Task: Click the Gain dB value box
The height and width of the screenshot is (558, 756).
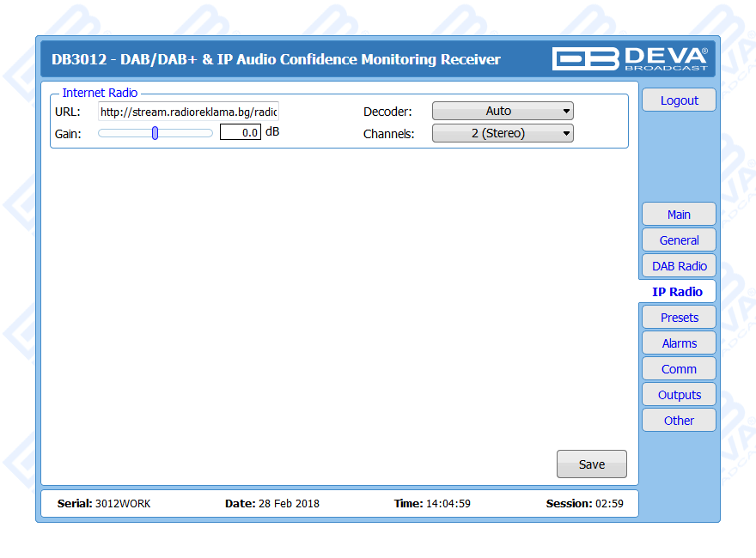Action: (x=241, y=133)
